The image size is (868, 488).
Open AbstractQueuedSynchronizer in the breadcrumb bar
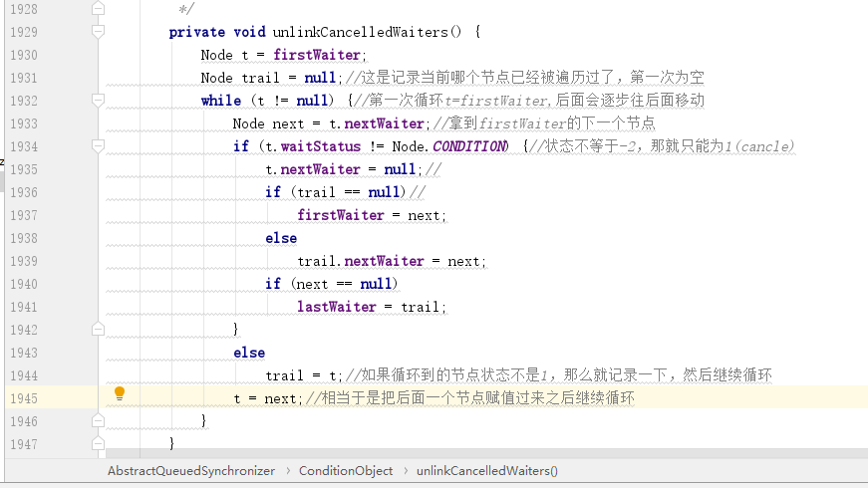coord(191,471)
